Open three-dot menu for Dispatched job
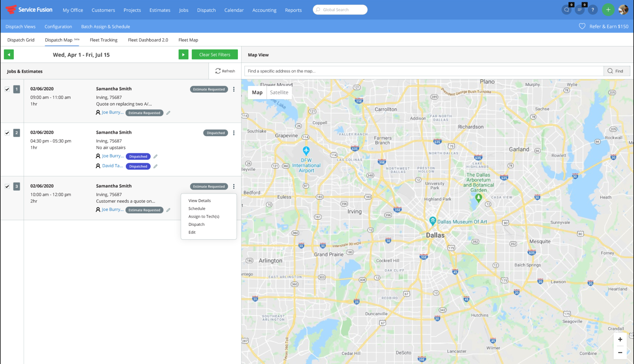This screenshot has width=634, height=364. pyautogui.click(x=234, y=133)
